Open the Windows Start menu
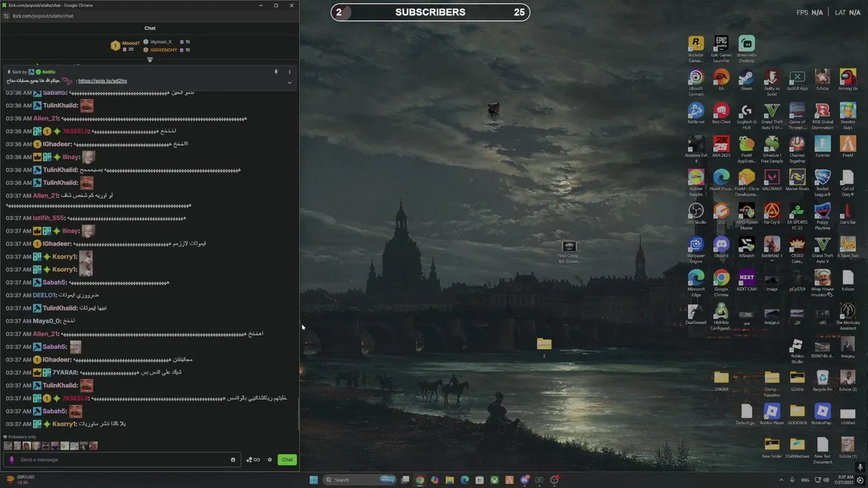Image resolution: width=868 pixels, height=488 pixels. pyautogui.click(x=313, y=480)
